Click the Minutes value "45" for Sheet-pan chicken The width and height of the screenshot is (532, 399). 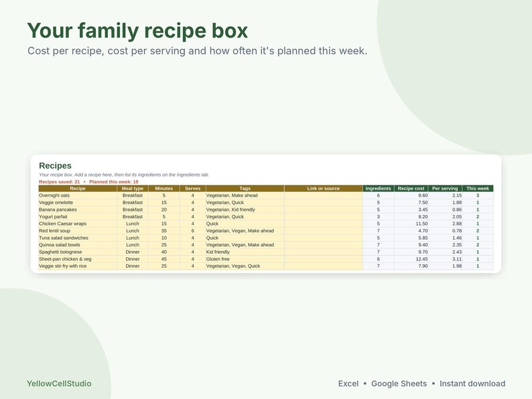coord(164,259)
